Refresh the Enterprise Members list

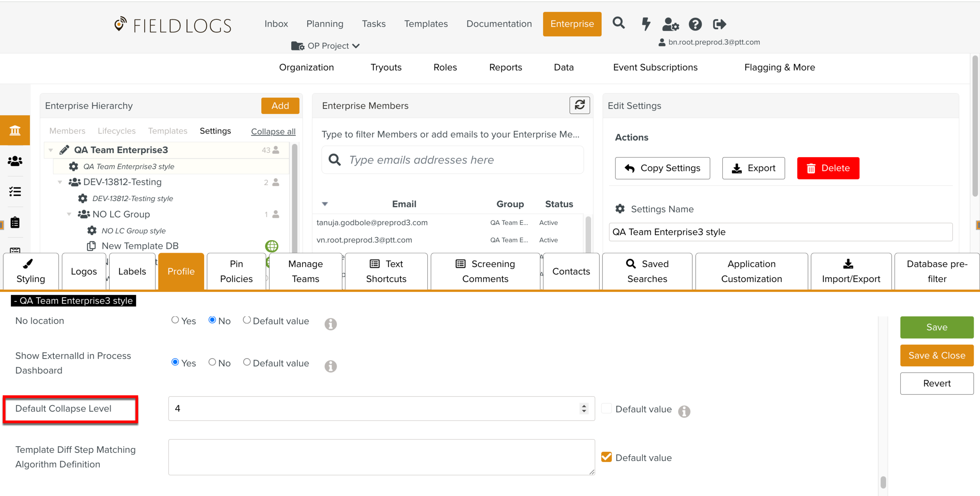coord(579,105)
